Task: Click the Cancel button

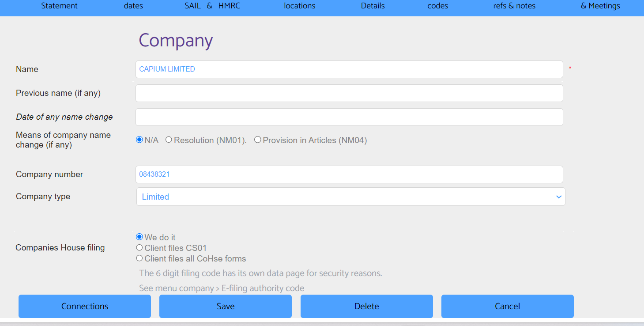Action: tap(508, 306)
